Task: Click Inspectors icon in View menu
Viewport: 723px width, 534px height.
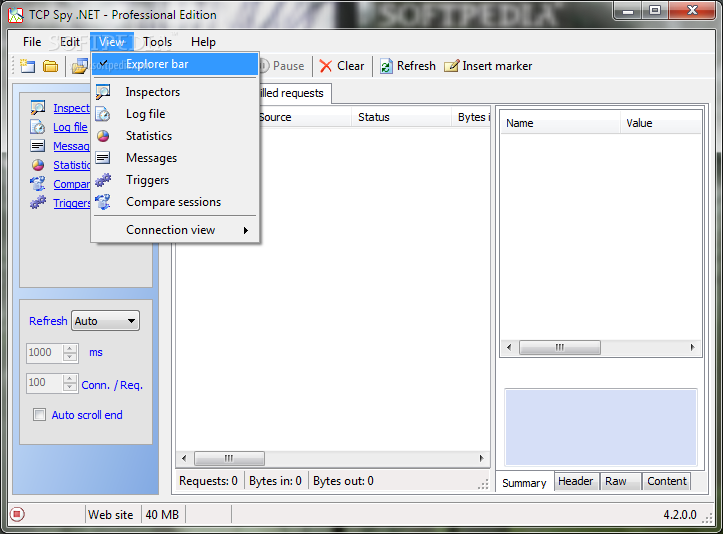Action: tap(103, 92)
